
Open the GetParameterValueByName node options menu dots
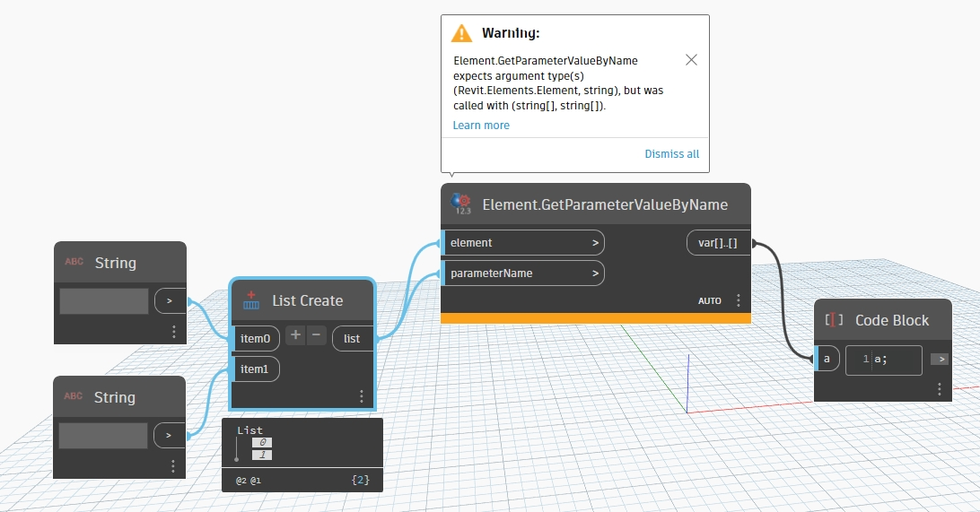click(x=739, y=300)
